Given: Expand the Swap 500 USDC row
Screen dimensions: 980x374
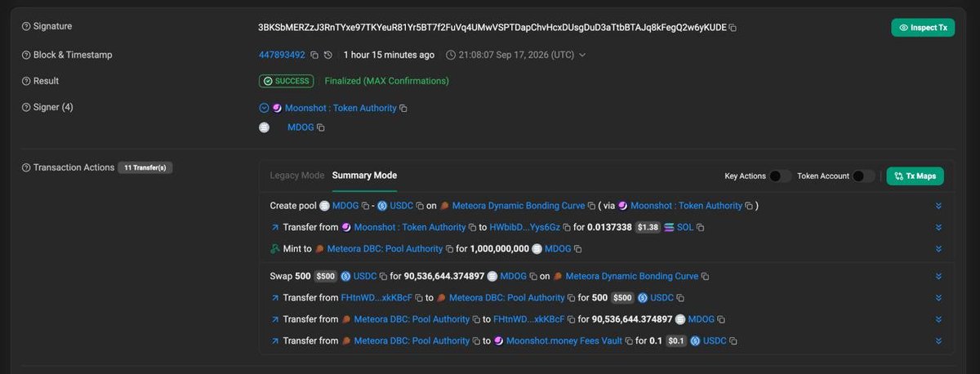Looking at the screenshot, I should click(x=938, y=276).
